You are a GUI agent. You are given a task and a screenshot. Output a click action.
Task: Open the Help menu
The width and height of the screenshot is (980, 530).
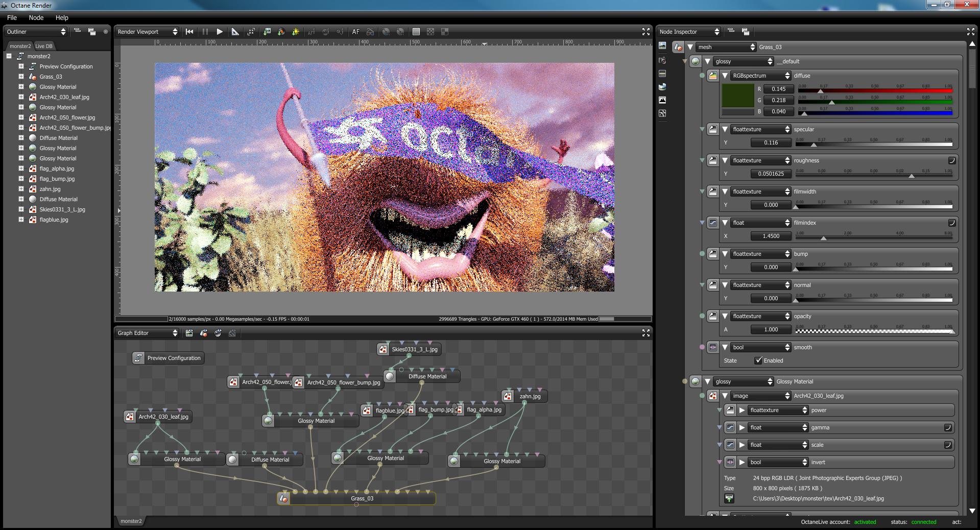[62, 17]
